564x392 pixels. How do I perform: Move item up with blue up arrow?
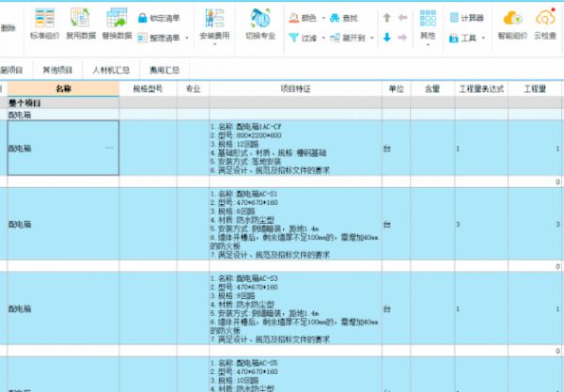click(386, 18)
